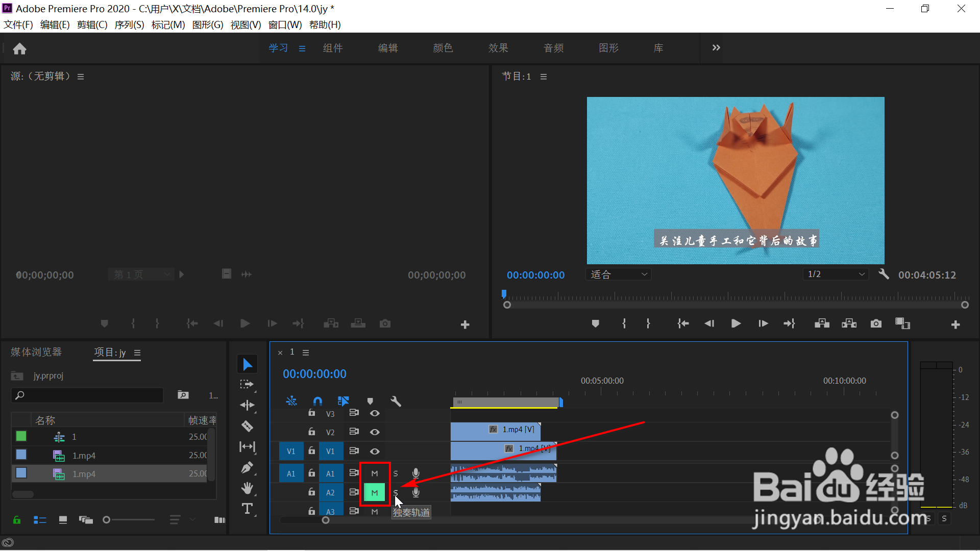The width and height of the screenshot is (980, 551).
Task: Toggle V2 track output eye
Action: pyautogui.click(x=375, y=432)
